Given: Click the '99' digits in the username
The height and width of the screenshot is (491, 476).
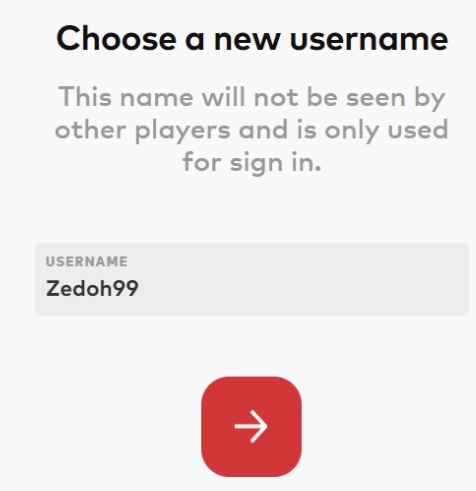Looking at the screenshot, I should coord(126,289).
